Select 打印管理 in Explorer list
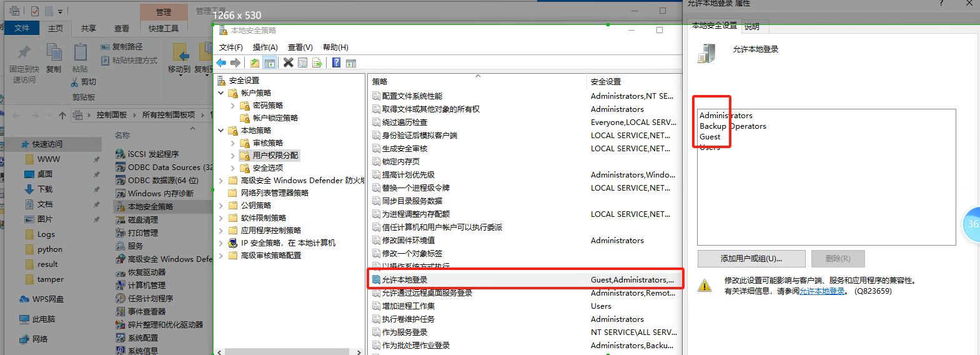Image resolution: width=980 pixels, height=355 pixels. (137, 232)
